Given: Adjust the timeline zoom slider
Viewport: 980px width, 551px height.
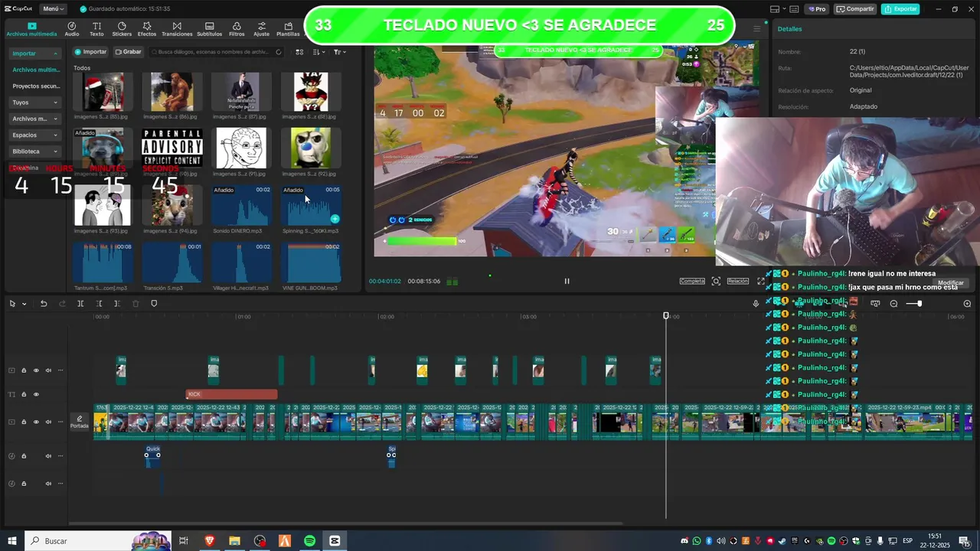Looking at the screenshot, I should (914, 304).
